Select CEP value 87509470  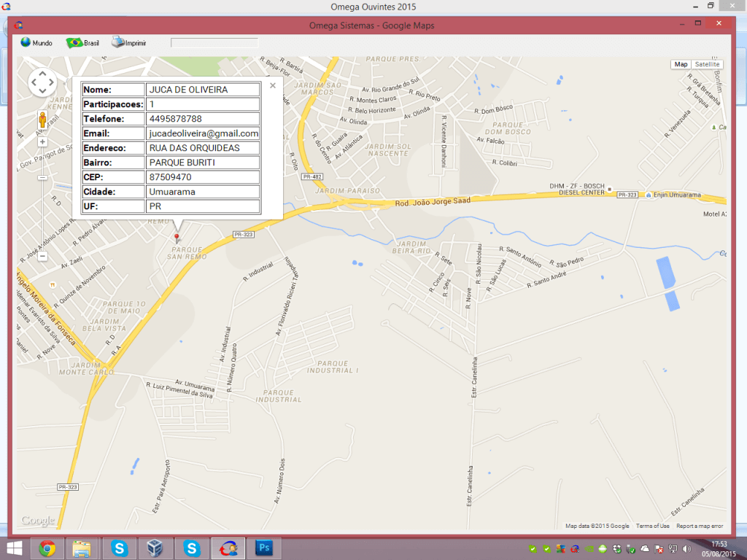pyautogui.click(x=171, y=177)
